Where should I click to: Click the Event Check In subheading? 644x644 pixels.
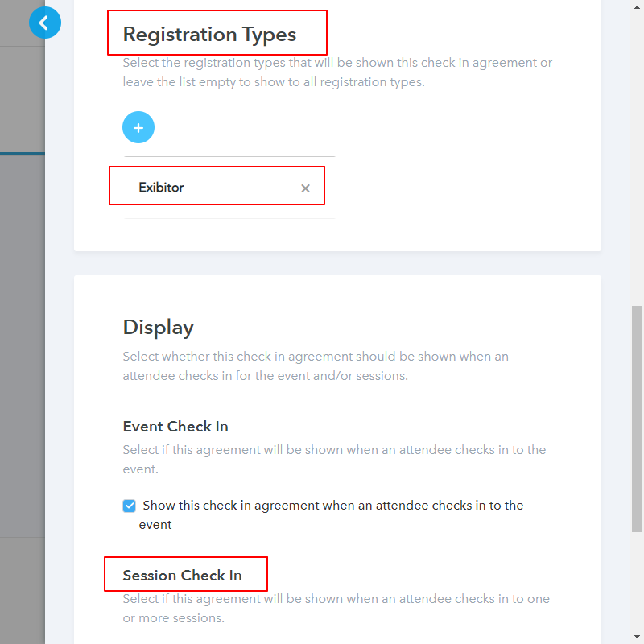175,427
